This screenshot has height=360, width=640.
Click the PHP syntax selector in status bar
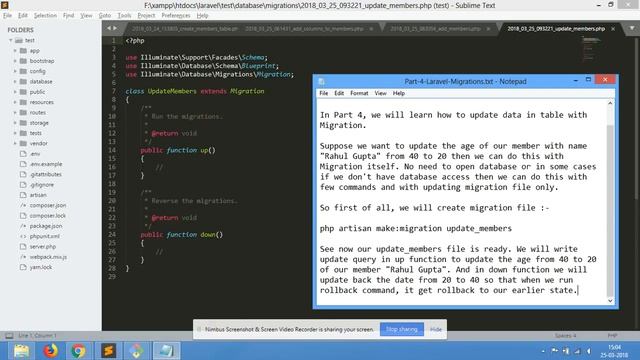612,336
